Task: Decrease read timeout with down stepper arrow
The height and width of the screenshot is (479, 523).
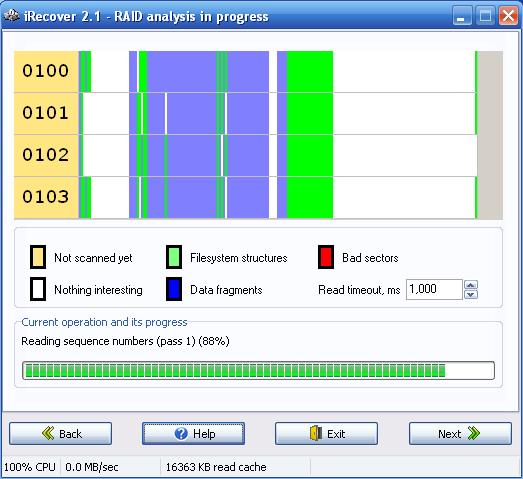Action: [x=471, y=295]
